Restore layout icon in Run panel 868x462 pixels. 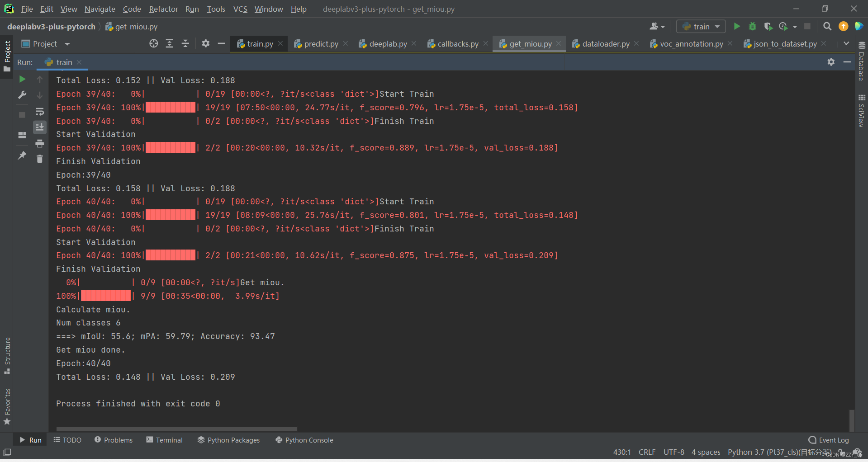22,135
